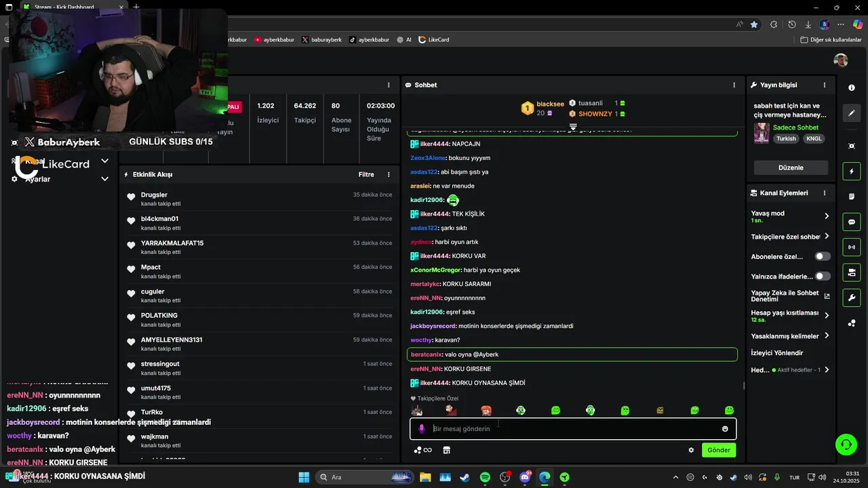Viewport: 868px width, 488px height.
Task: Open Diğer sık kullanılanlar folder
Action: (831, 39)
